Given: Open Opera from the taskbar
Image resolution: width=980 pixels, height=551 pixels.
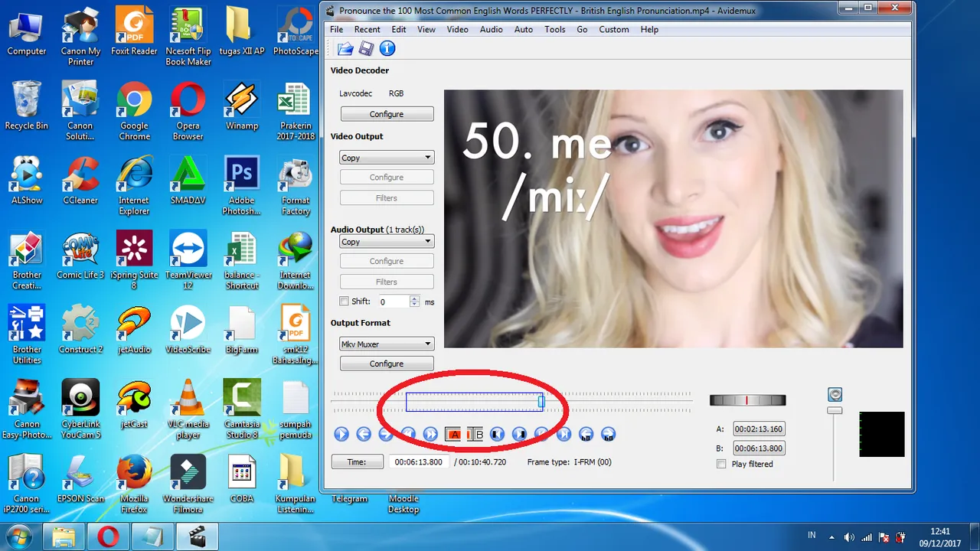Looking at the screenshot, I should pyautogui.click(x=108, y=536).
